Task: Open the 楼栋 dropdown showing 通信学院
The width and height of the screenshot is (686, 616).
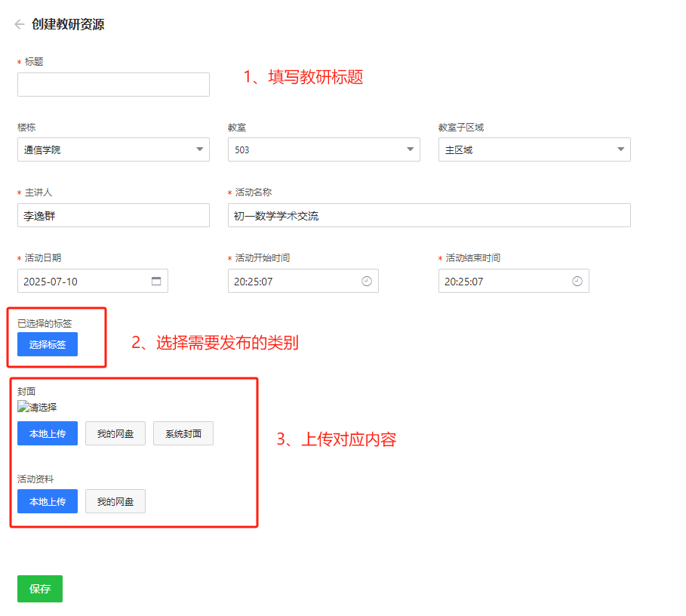Action: [x=113, y=149]
